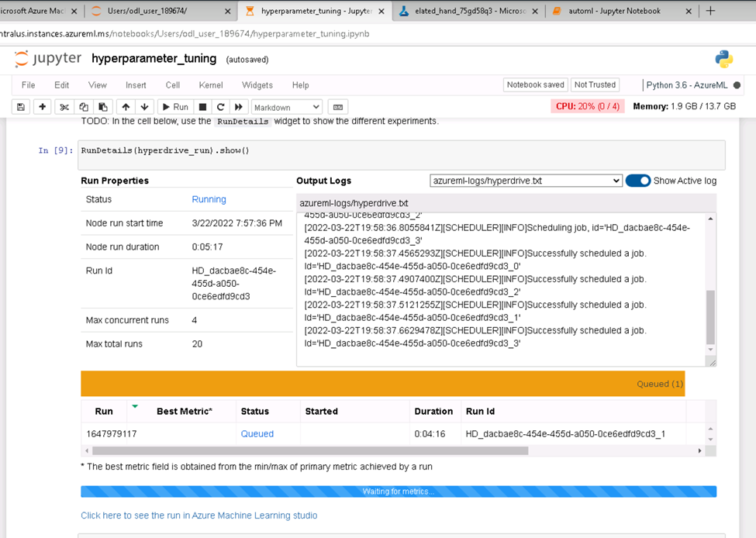Click the Python logo icon

pos(723,59)
